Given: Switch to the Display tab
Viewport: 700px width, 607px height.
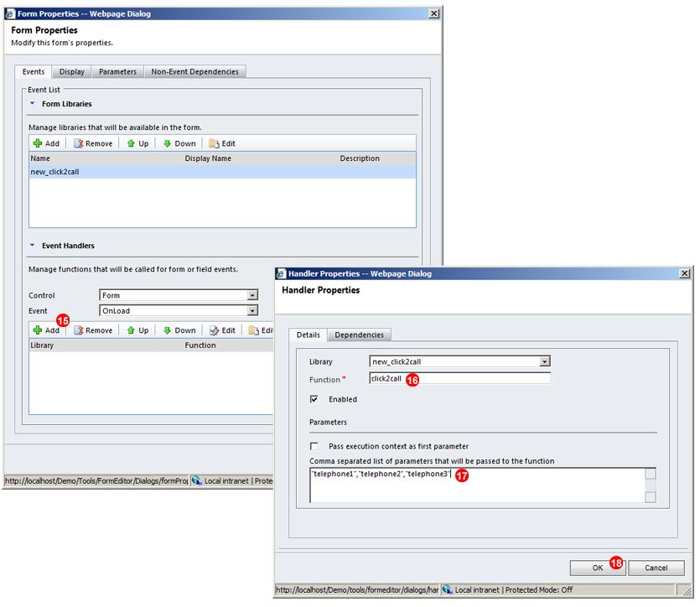Looking at the screenshot, I should 71,71.
